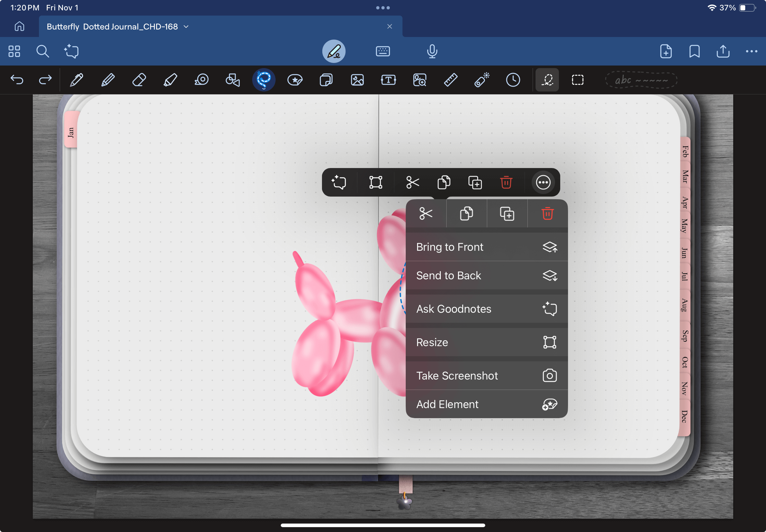766x532 pixels.
Task: Open the Elements sticker tool
Action: pyautogui.click(x=295, y=80)
